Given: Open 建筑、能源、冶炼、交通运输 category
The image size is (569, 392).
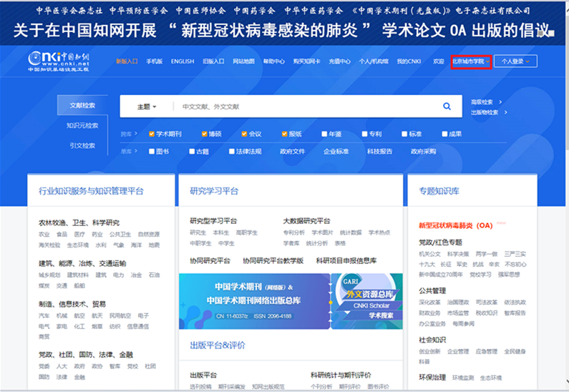Looking at the screenshot, I should [82, 263].
